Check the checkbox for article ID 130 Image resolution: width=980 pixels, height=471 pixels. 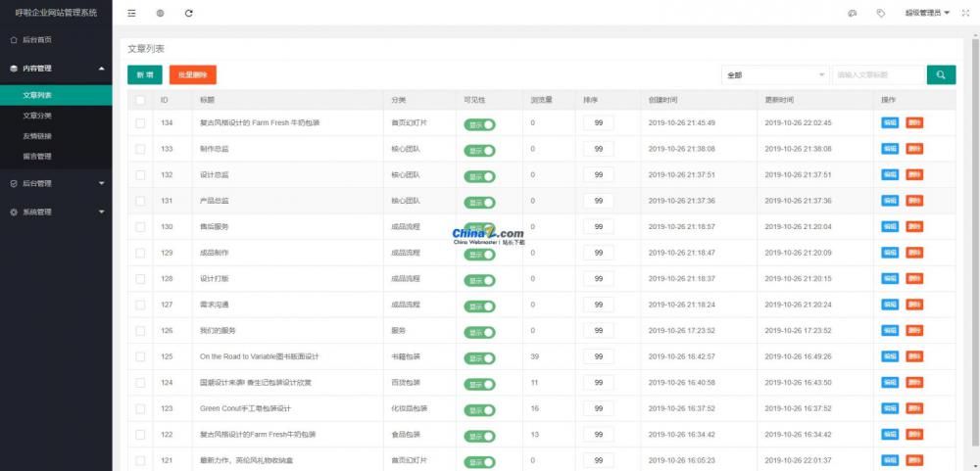tap(140, 227)
